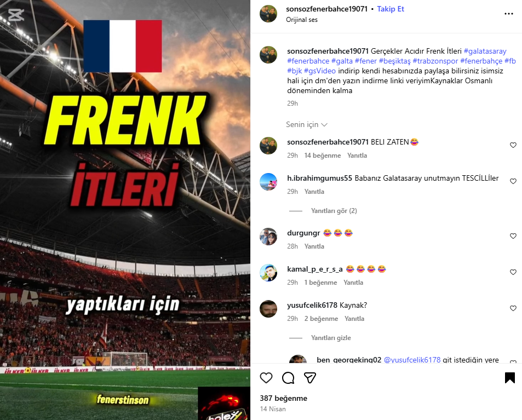Image resolution: width=522 pixels, height=420 pixels.
Task: Expand Yanıtları gör (2) replies
Action: [334, 211]
